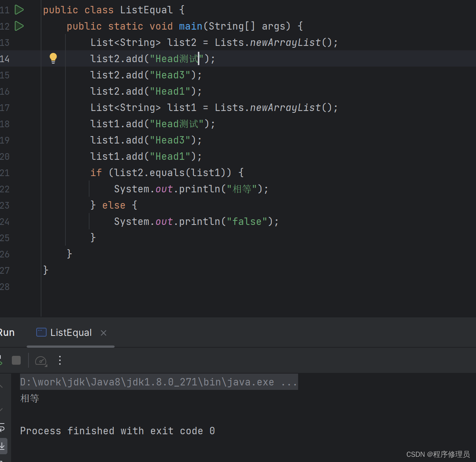Click the list1.add("Head测试") statement
The image size is (476, 462).
(x=153, y=124)
